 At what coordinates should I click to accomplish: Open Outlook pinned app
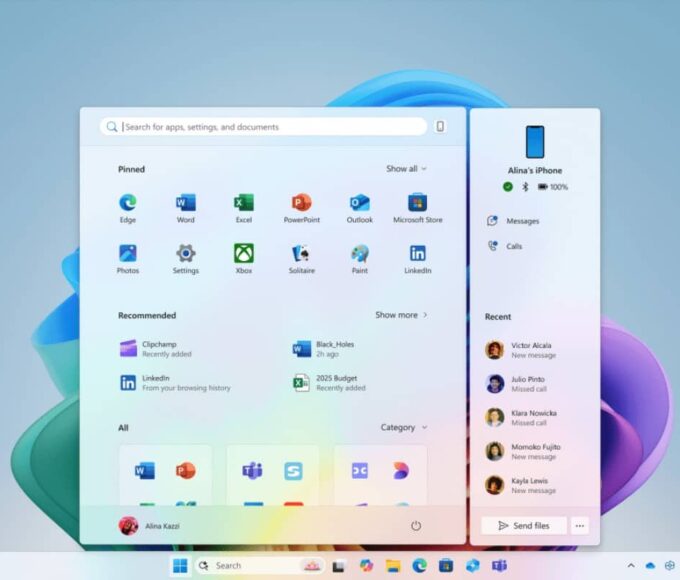[x=360, y=208]
